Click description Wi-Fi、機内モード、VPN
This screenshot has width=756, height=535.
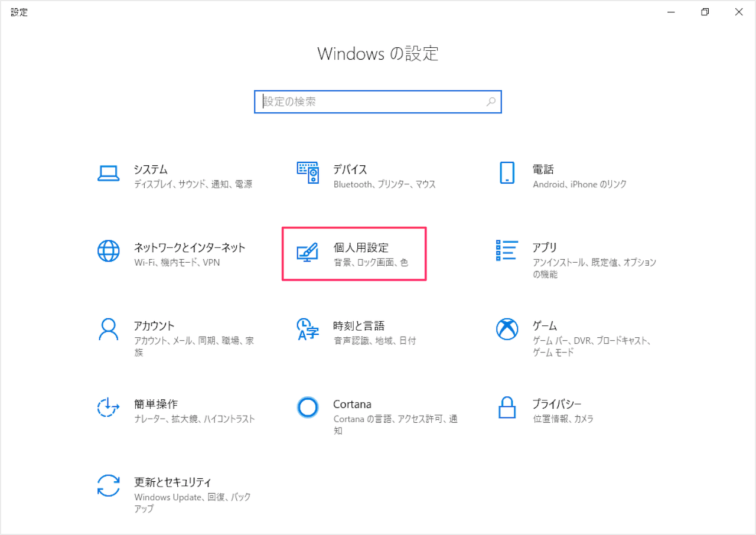tap(177, 262)
